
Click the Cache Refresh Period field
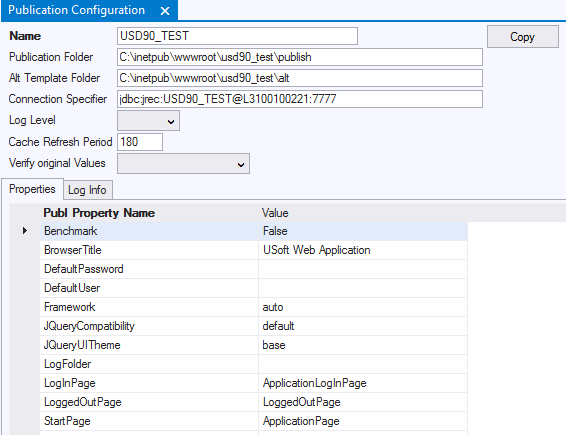tap(140, 142)
